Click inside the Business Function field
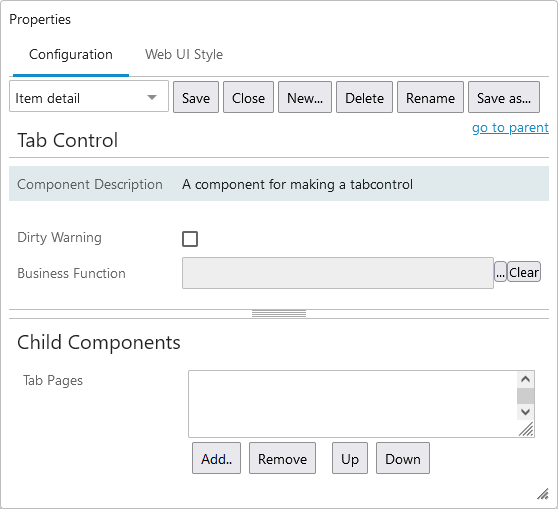 pyautogui.click(x=338, y=273)
